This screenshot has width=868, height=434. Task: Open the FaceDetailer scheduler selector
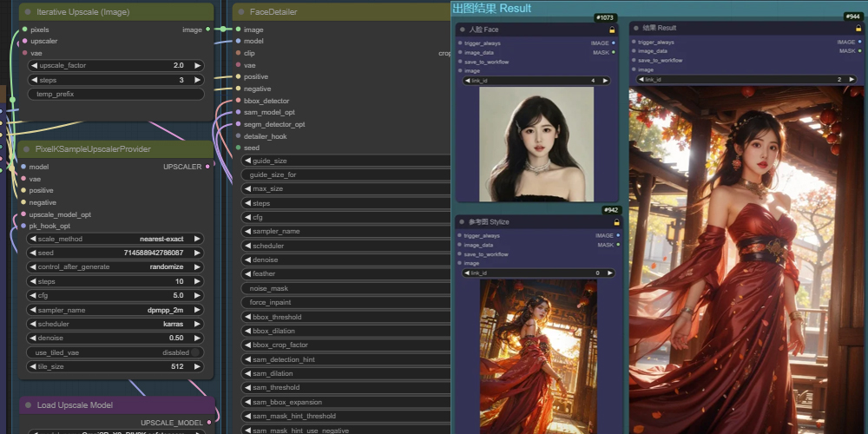(x=346, y=246)
